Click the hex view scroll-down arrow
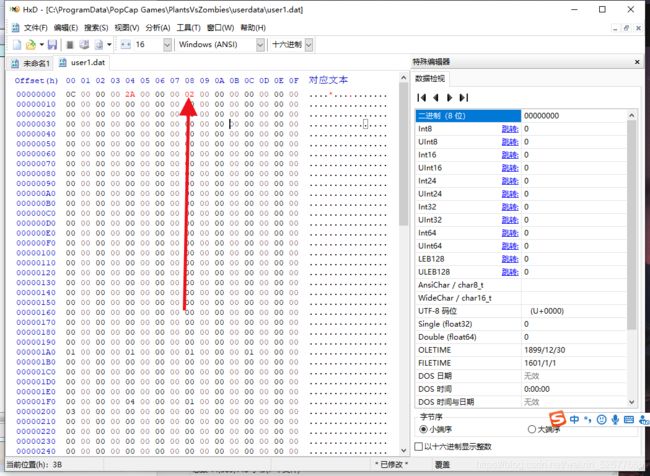 point(404,451)
